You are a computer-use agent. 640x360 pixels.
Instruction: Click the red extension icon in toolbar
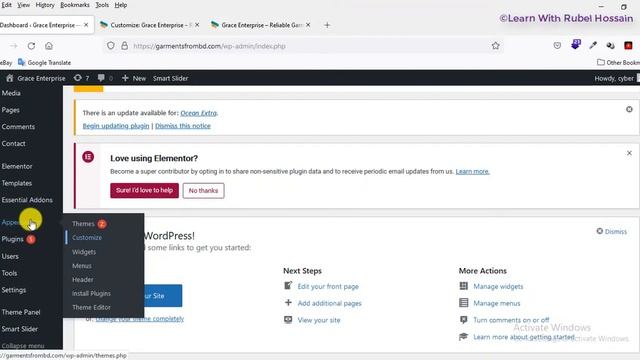pyautogui.click(x=628, y=46)
